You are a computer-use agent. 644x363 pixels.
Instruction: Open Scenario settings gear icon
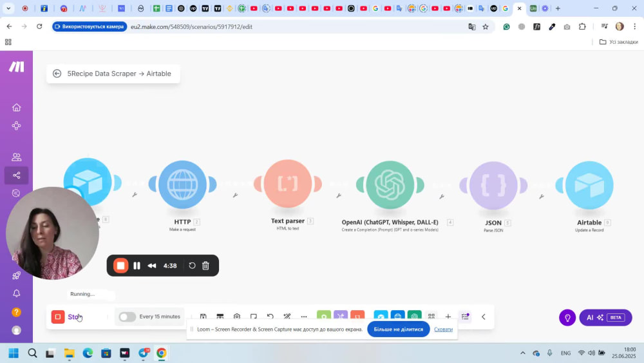tap(237, 317)
